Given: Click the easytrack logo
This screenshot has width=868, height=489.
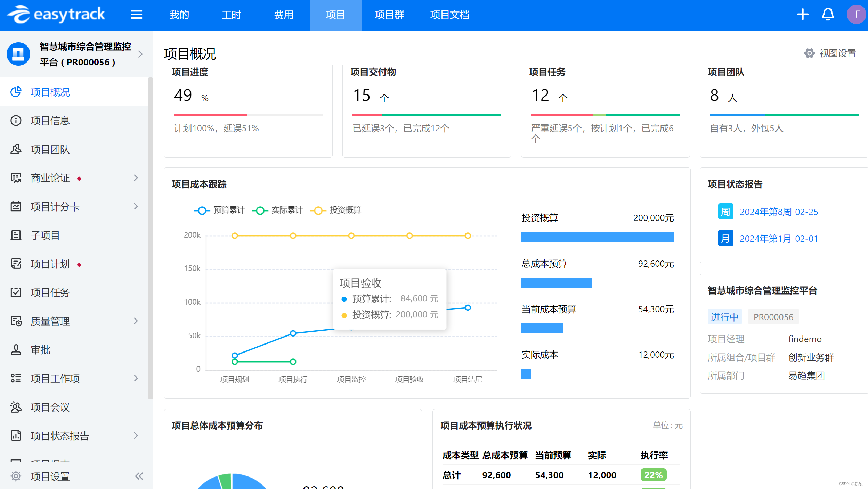Looking at the screenshot, I should tap(56, 15).
